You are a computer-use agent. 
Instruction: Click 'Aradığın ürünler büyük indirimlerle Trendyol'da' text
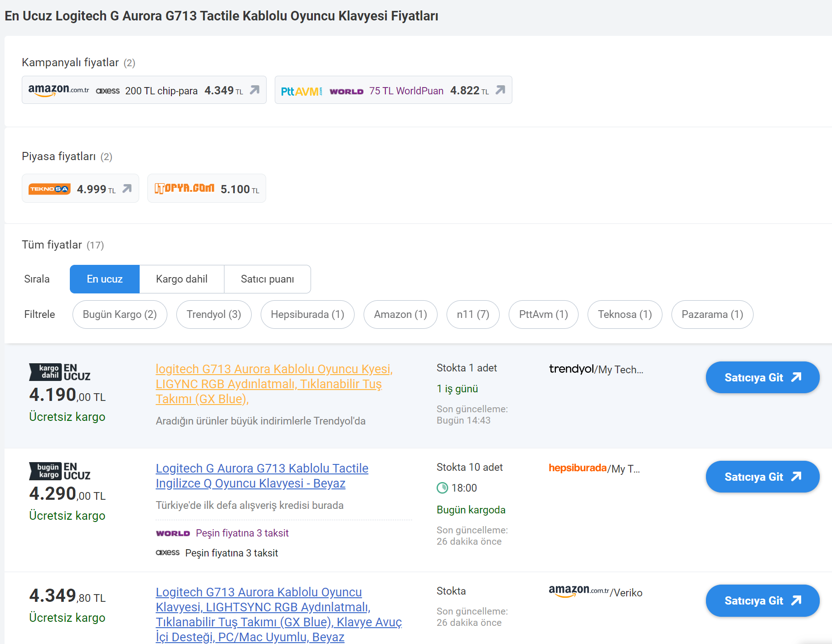(261, 421)
